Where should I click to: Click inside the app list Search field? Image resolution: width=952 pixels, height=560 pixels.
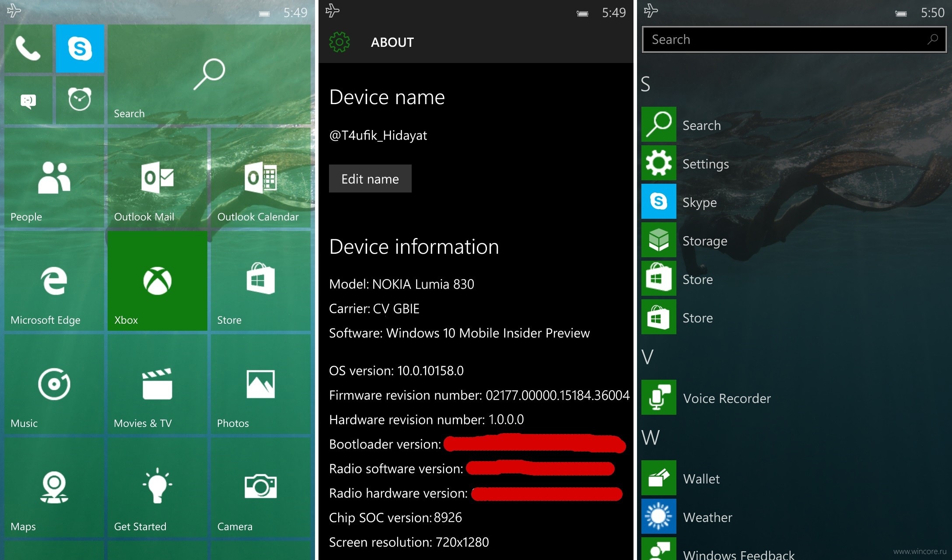[794, 39]
